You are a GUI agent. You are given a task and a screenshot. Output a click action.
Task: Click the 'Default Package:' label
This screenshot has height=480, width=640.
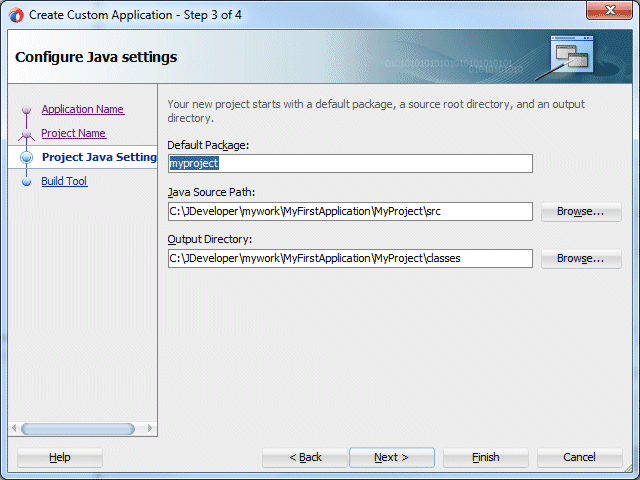(x=208, y=145)
